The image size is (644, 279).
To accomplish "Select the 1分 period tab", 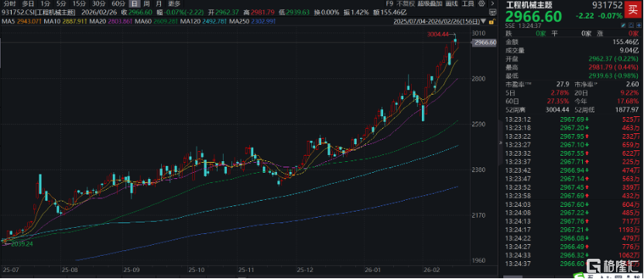I will 45,3.
